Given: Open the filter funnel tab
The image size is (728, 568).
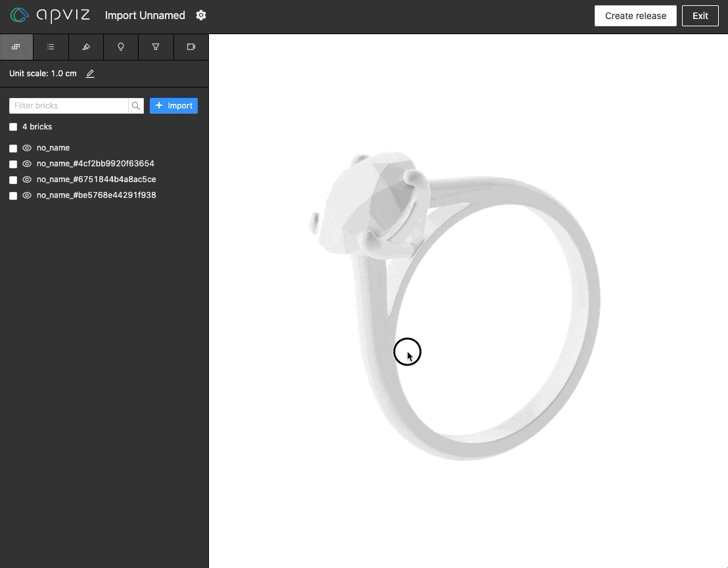Looking at the screenshot, I should click(156, 47).
